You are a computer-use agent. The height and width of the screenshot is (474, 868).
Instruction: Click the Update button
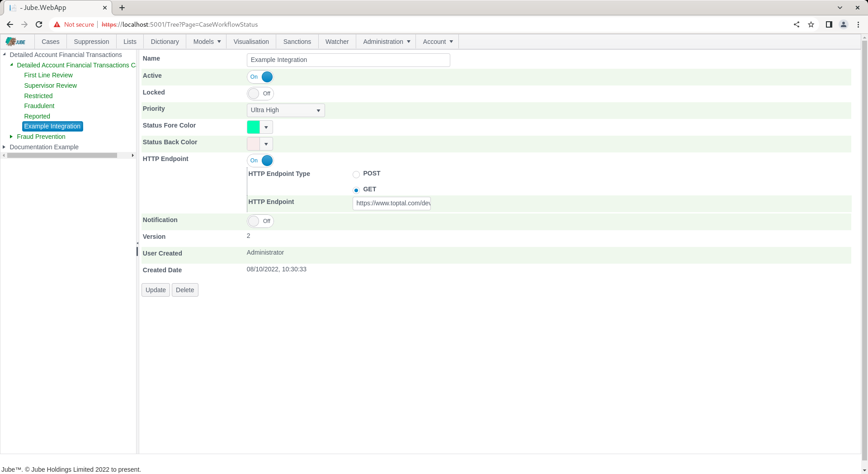coord(156,290)
